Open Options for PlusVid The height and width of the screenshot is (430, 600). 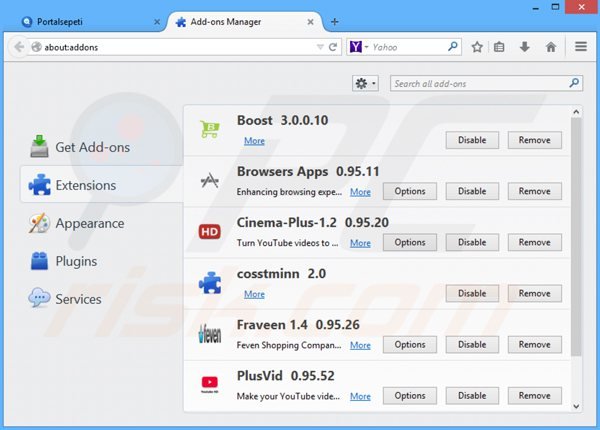tap(410, 396)
